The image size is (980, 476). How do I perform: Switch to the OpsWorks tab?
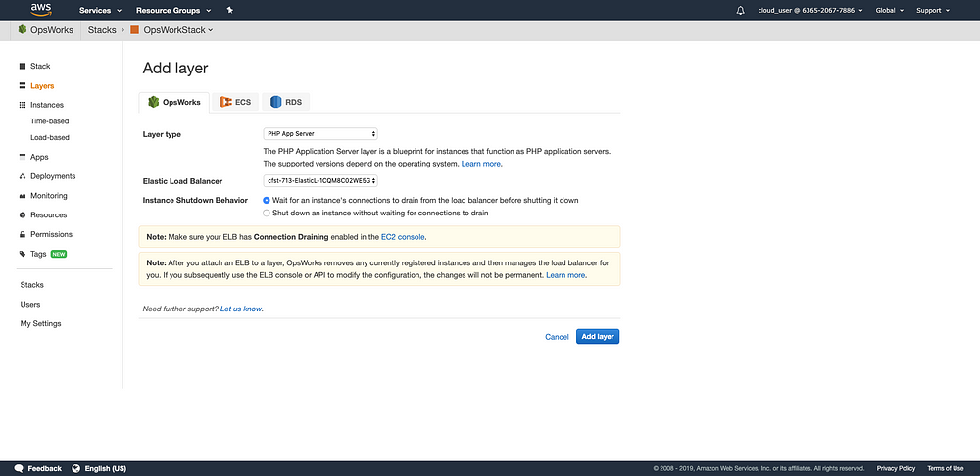[173, 102]
